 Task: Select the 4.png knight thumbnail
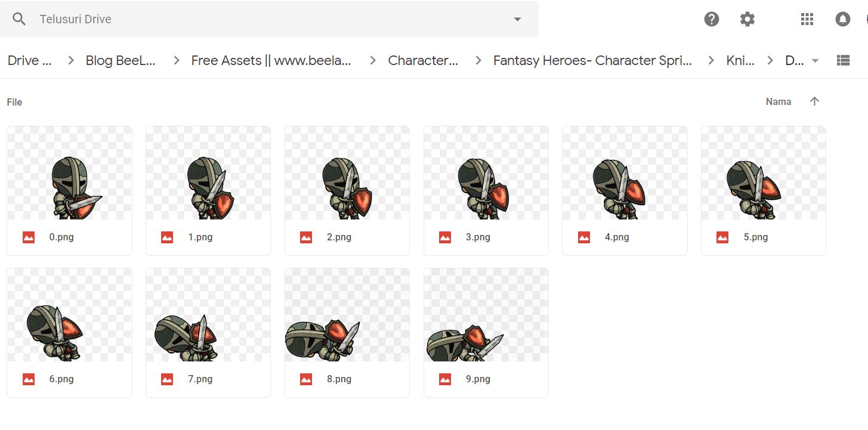(625, 173)
